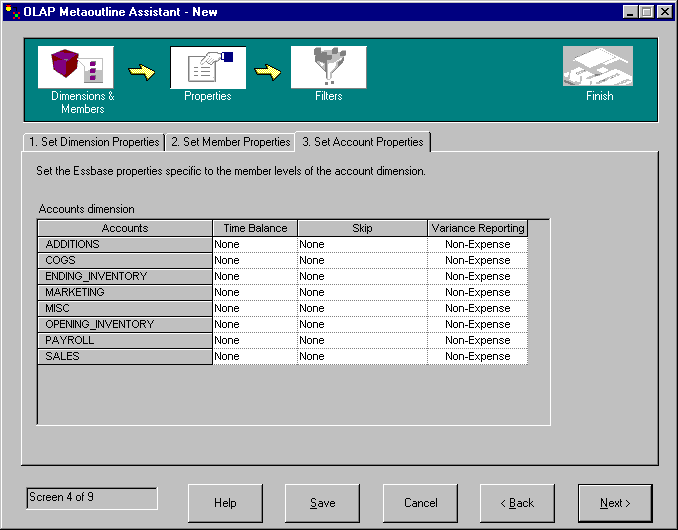Click Variance Reporting cell for MARKETING
Screen dimensions: 678x530
click(478, 292)
